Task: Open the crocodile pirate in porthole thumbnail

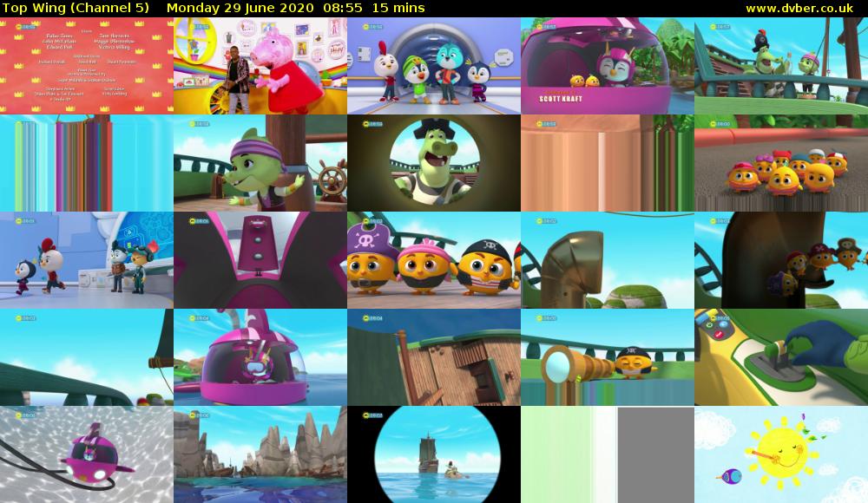Action: tap(434, 163)
